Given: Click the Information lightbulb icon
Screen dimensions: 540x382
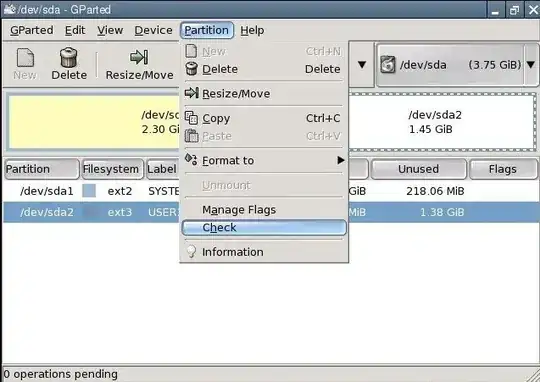Looking at the screenshot, I should [x=191, y=251].
